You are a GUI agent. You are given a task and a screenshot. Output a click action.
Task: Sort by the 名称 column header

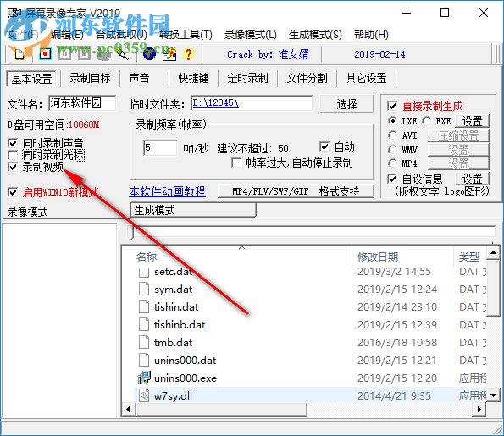pos(147,257)
